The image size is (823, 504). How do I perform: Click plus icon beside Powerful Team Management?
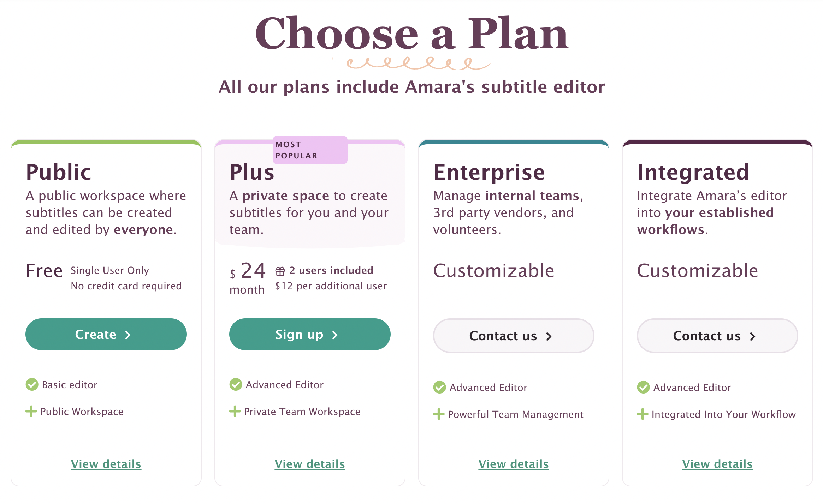[439, 414]
